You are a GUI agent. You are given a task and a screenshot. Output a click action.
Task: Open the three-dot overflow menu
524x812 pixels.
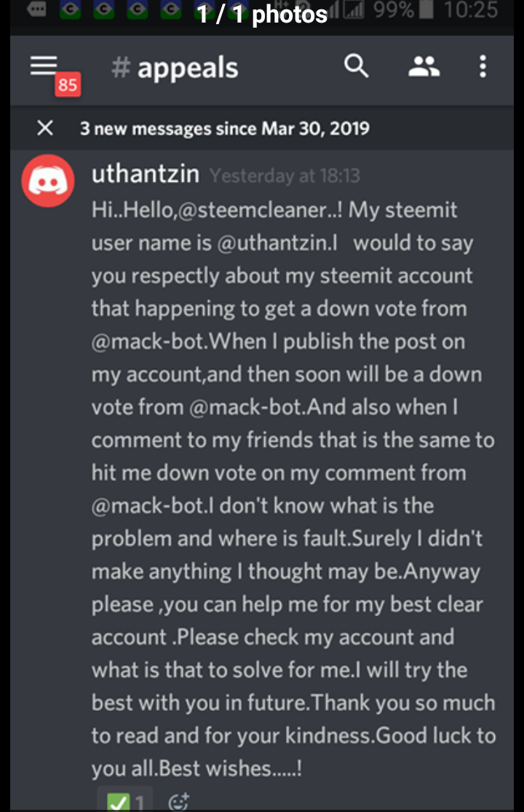[x=483, y=67]
